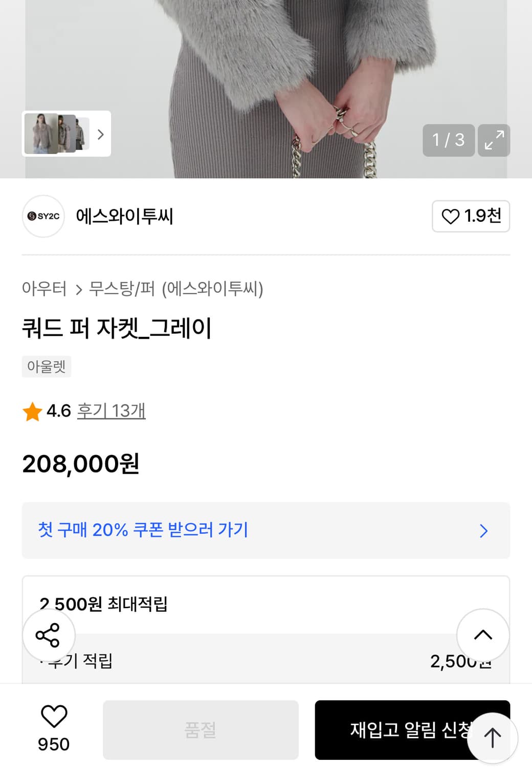Image resolution: width=532 pixels, height=768 pixels.
Task: Click the 첫 구매 20% 쿠폰 banner text
Action: click(143, 530)
